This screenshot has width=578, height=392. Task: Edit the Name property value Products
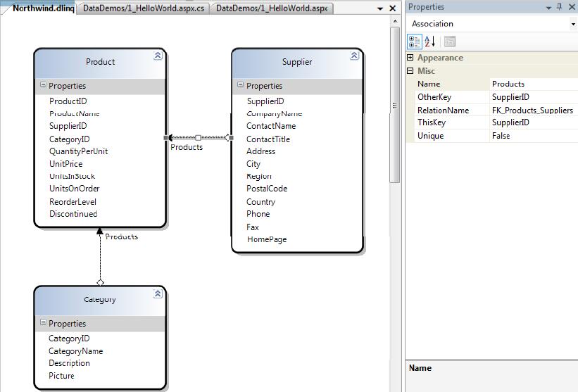(534, 84)
